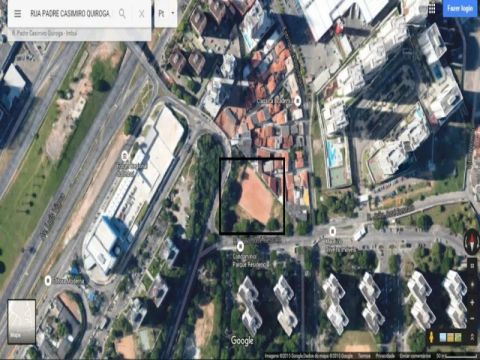
Task: Zoom in with the plus button
Action: 472,303
